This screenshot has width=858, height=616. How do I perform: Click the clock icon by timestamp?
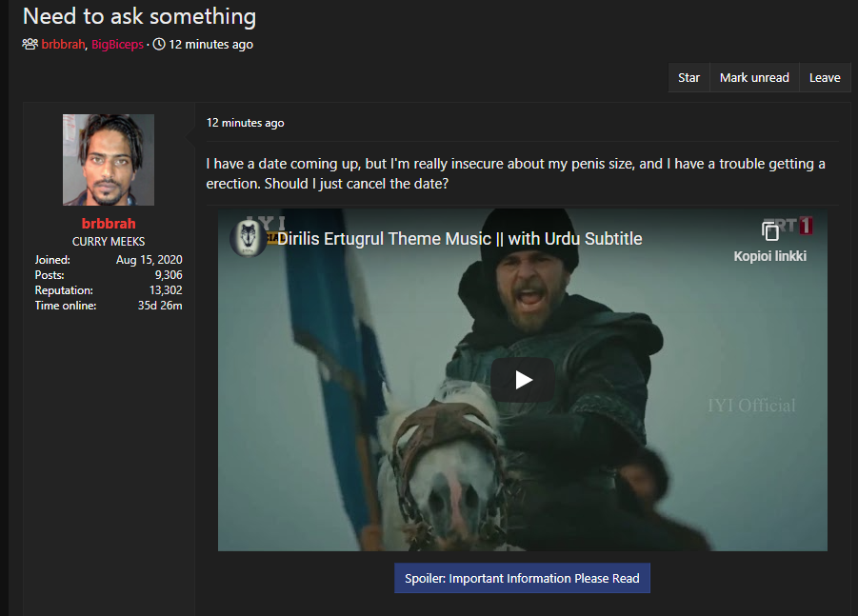pyautogui.click(x=159, y=44)
